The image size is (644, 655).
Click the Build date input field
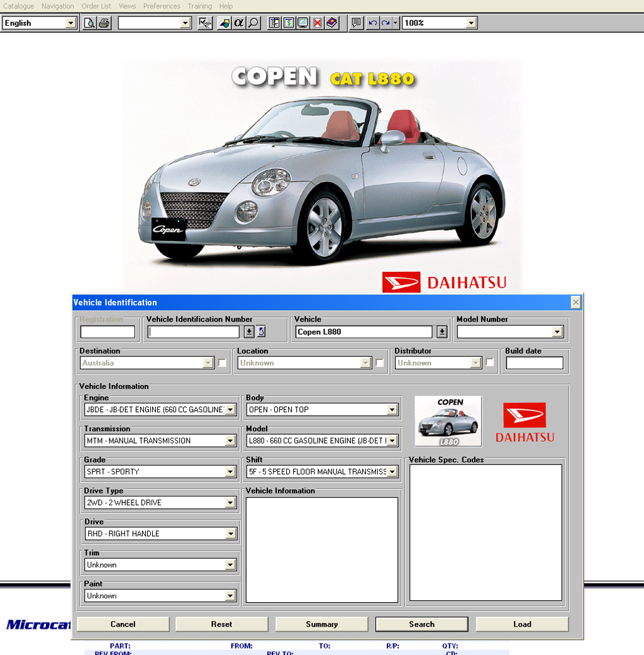pos(535,363)
